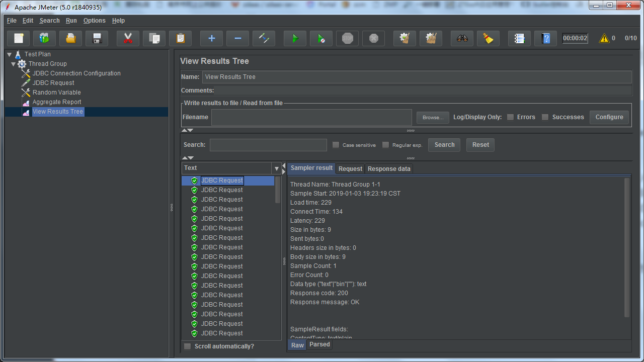644x362 pixels.
Task: Open the Function Helper dialog icon
Action: point(520,38)
